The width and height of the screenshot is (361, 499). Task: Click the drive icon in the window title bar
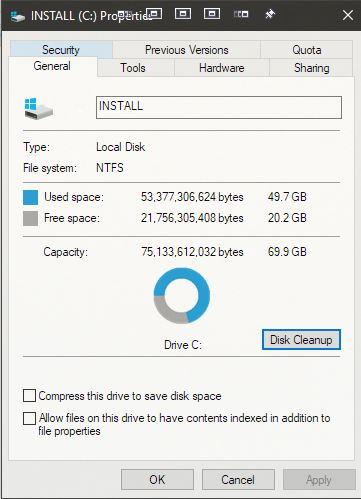18,16
